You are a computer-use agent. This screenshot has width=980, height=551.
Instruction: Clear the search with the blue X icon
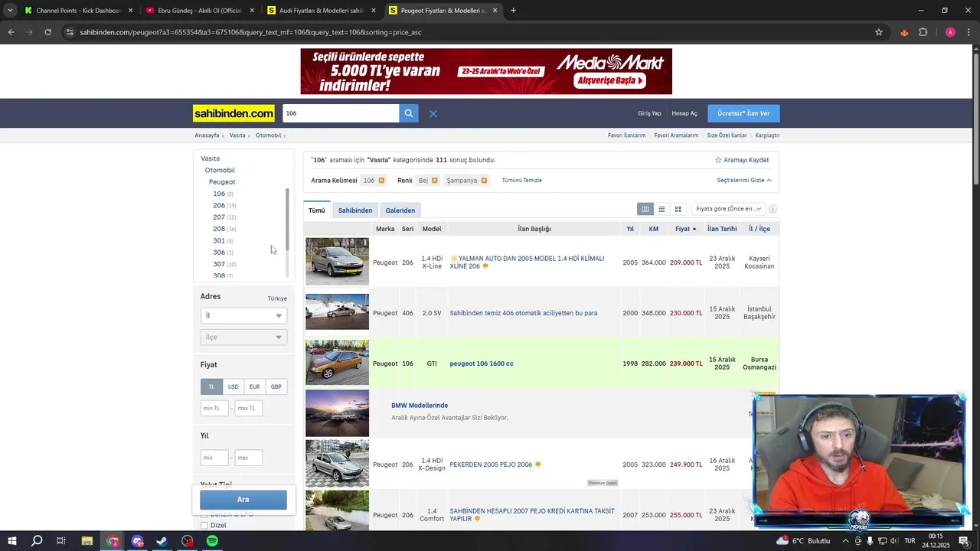tap(433, 113)
